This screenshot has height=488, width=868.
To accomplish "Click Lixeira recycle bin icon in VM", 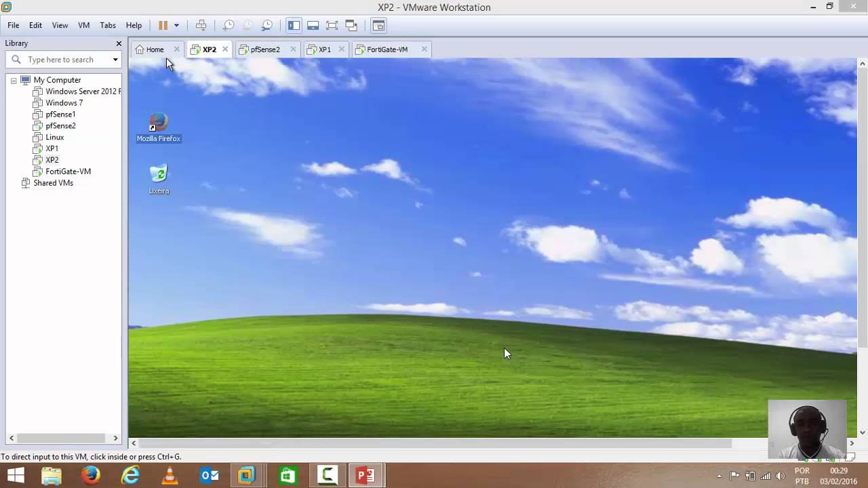I will click(x=159, y=179).
